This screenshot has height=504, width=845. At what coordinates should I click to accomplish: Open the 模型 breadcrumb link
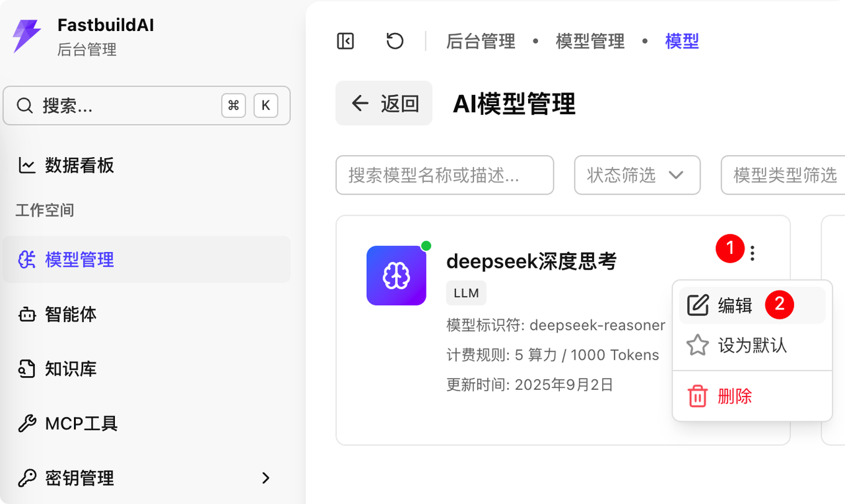click(682, 41)
